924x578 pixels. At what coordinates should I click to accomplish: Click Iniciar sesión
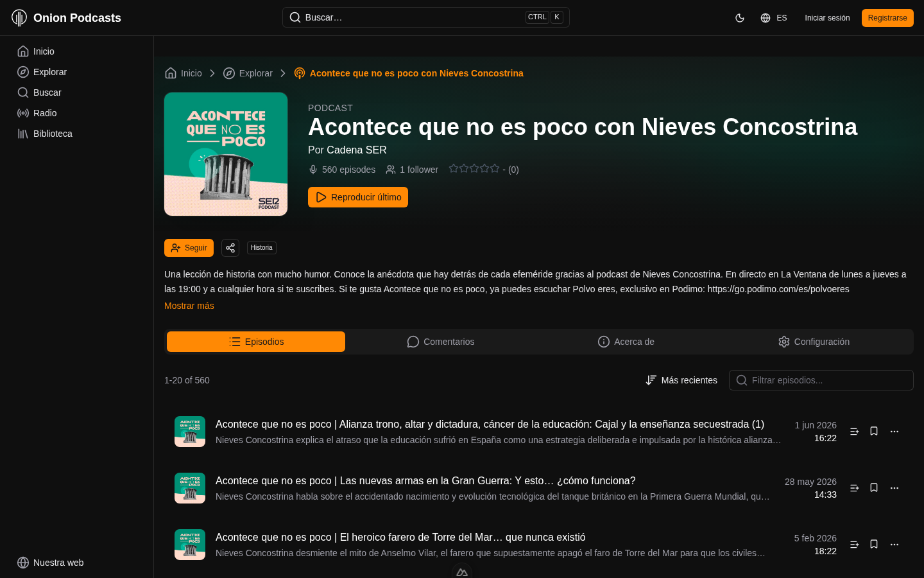pyautogui.click(x=827, y=18)
